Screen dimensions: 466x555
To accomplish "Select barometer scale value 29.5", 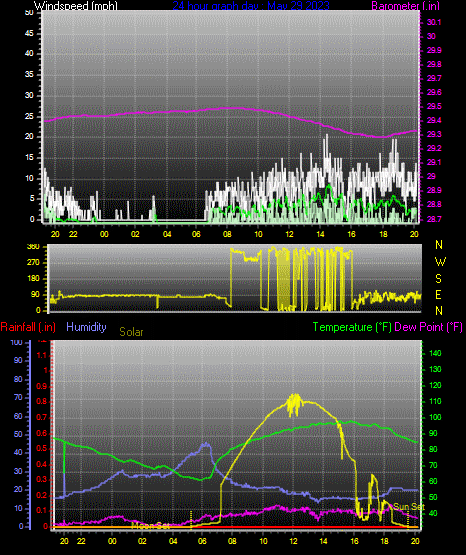I will 434,107.
